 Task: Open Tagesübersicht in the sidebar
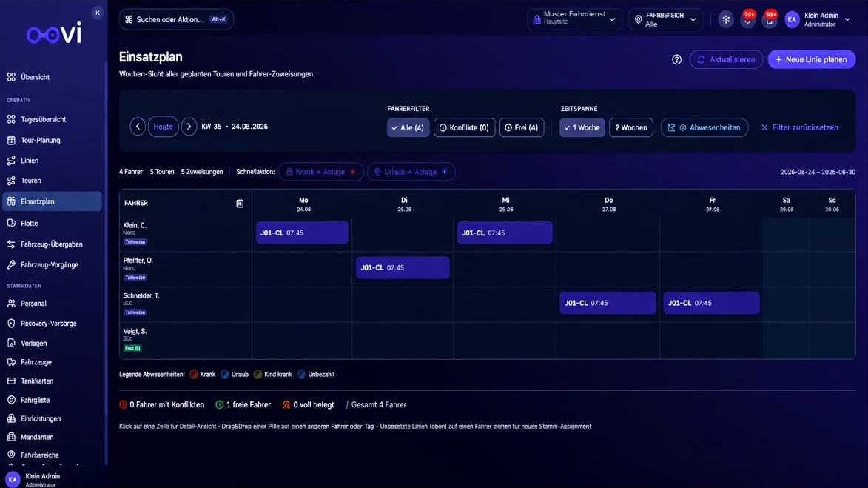pos(52,120)
